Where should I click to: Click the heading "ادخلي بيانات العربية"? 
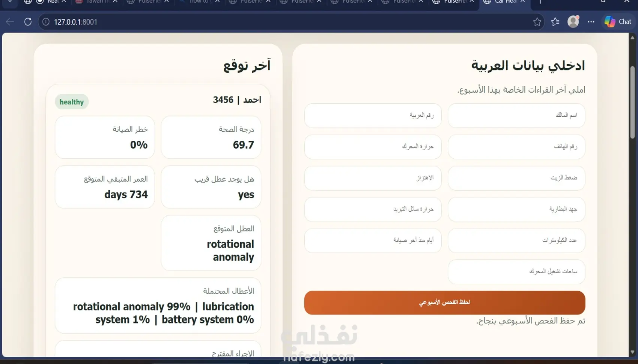528,66
